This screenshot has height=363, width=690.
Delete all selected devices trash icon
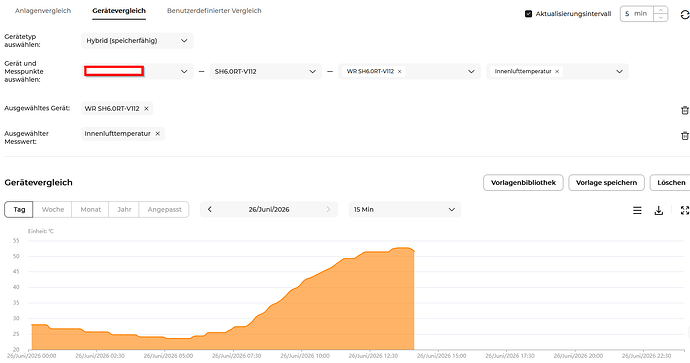point(685,110)
